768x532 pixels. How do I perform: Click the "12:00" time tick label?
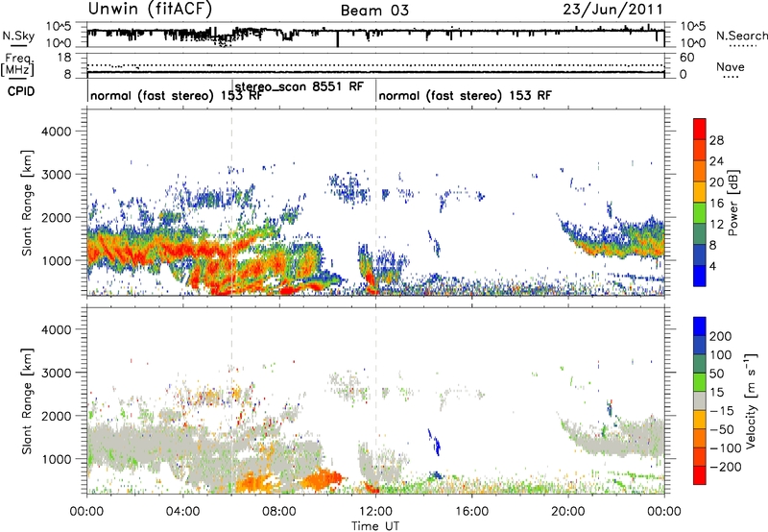point(375,512)
